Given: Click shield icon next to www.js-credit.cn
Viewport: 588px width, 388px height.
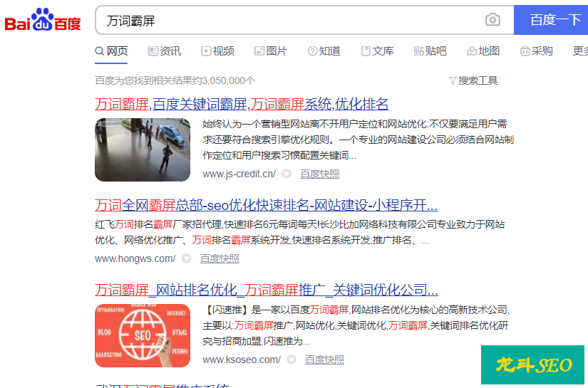Looking at the screenshot, I should [287, 174].
